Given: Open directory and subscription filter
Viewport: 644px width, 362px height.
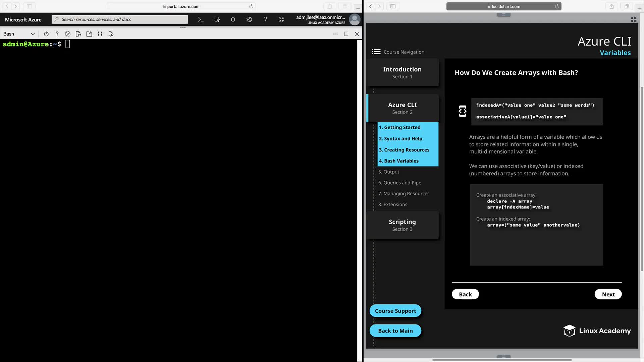Looking at the screenshot, I should (x=217, y=19).
